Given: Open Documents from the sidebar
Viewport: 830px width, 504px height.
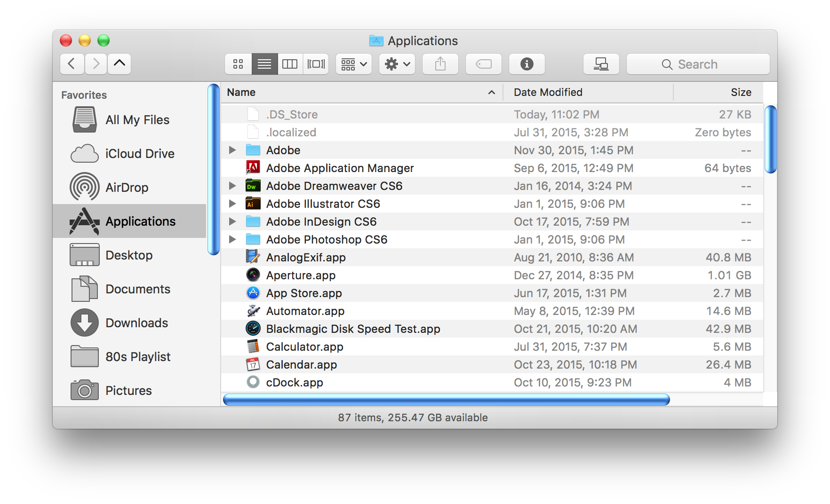Looking at the screenshot, I should (x=129, y=289).
